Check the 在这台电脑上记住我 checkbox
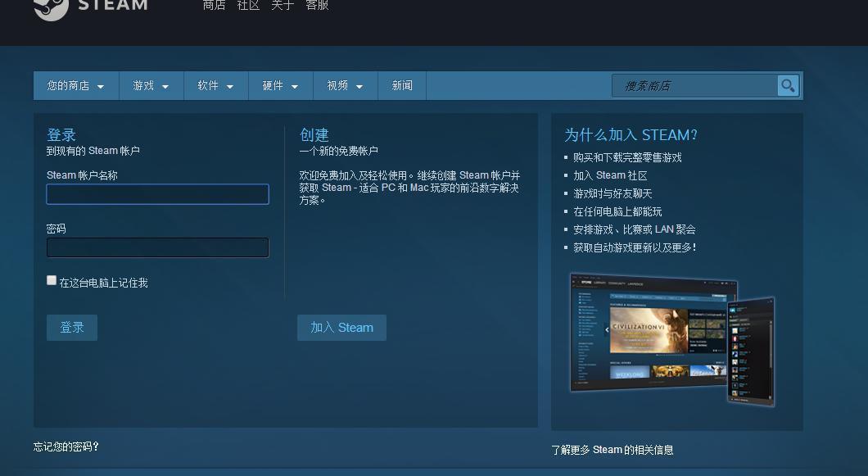Screen dimensions: 868x476 click(x=52, y=280)
